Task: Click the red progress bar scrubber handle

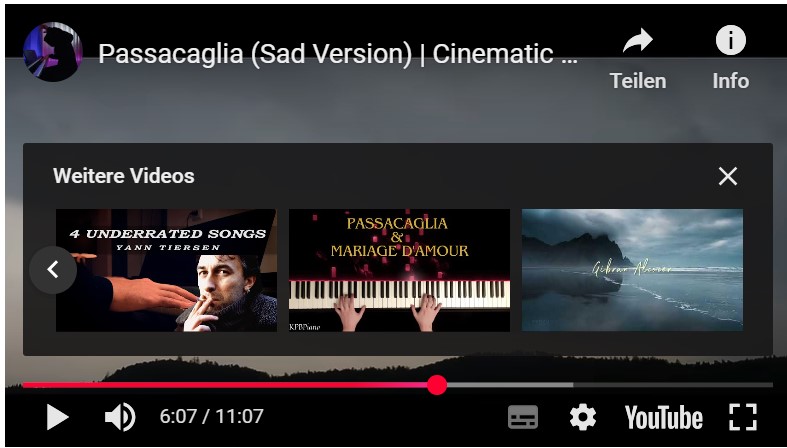Action: 437,385
